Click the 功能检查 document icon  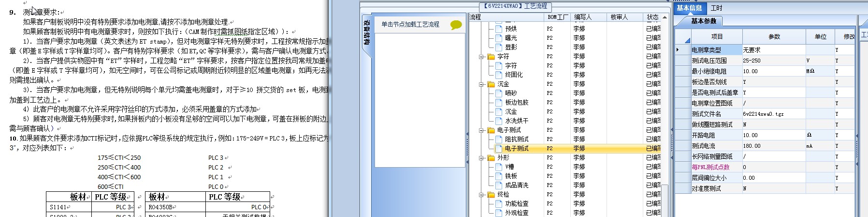tap(499, 203)
